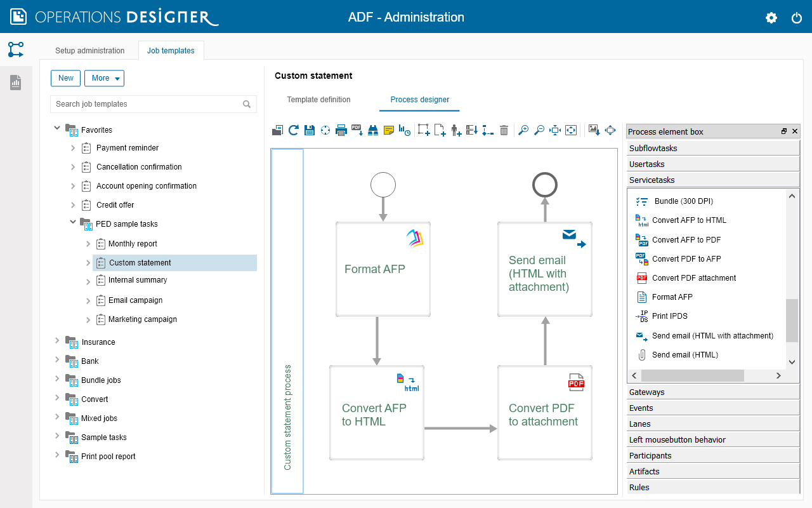Select Convert AFP to PDF servicetask
The image size is (812, 508).
pyautogui.click(x=686, y=240)
